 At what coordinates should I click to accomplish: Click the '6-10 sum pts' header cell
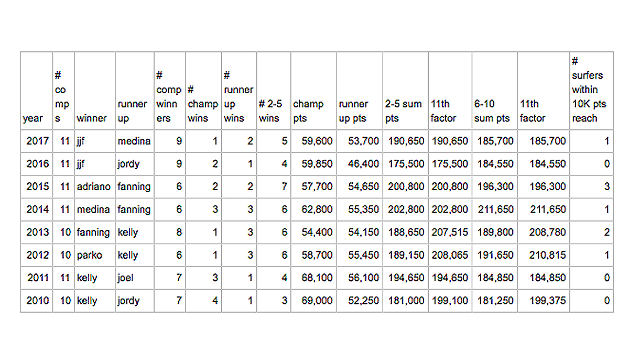495,91
